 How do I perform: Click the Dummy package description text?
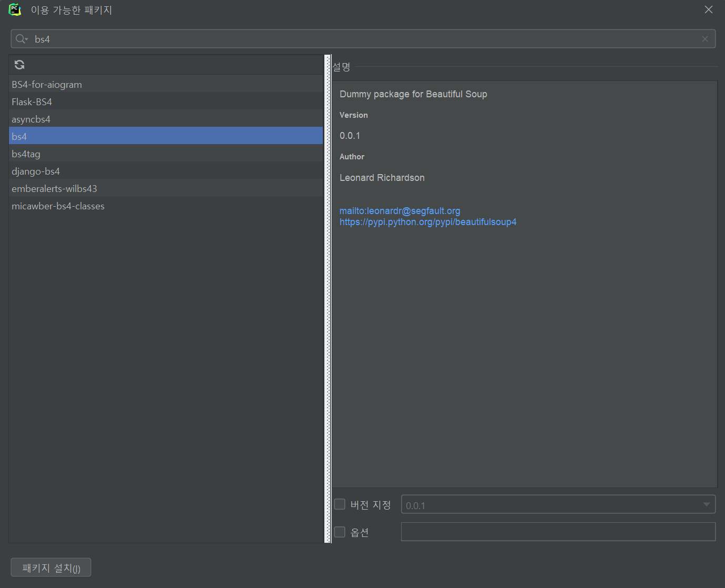[413, 94]
